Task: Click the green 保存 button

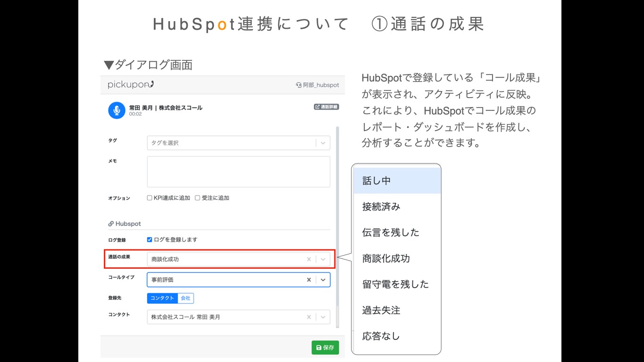Action: click(325, 347)
